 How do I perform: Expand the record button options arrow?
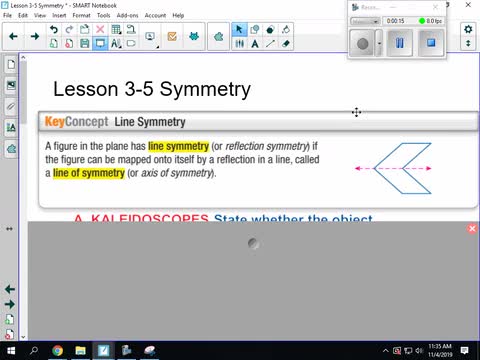379,43
